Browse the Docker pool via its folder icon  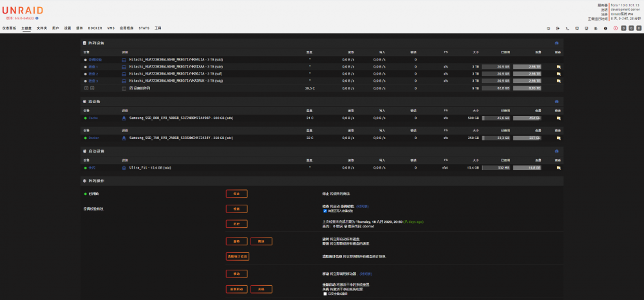point(558,138)
